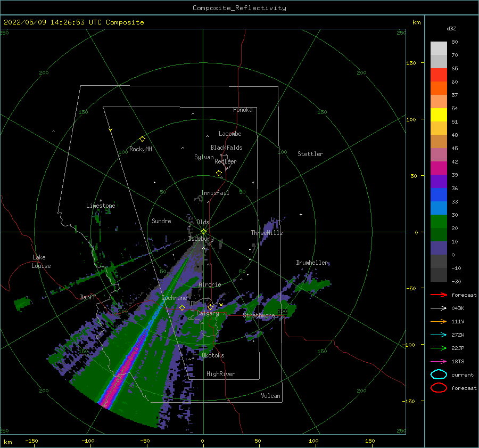Select the 20 dBZ green color swatch

click(439, 222)
